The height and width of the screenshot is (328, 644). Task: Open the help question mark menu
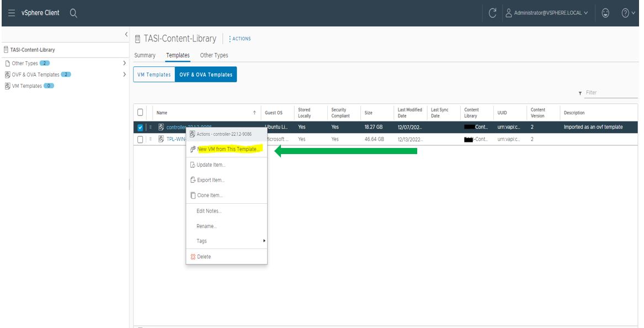pyautogui.click(x=628, y=13)
